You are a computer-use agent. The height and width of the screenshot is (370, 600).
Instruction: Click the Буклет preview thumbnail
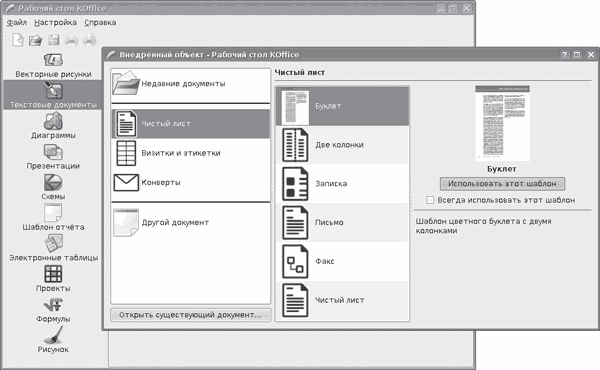tap(502, 123)
